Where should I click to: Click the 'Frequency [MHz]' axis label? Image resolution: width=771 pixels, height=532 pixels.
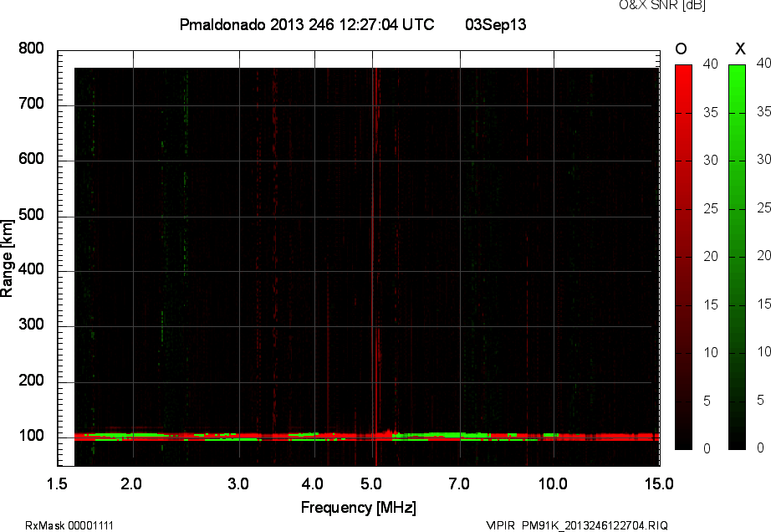359,508
